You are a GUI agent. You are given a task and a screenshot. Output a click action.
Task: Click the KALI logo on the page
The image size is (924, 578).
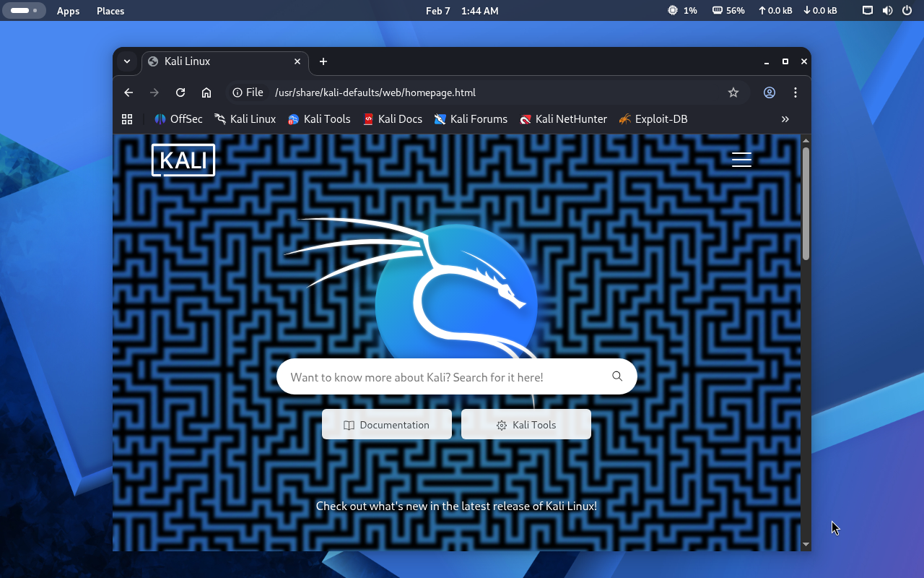pyautogui.click(x=183, y=160)
